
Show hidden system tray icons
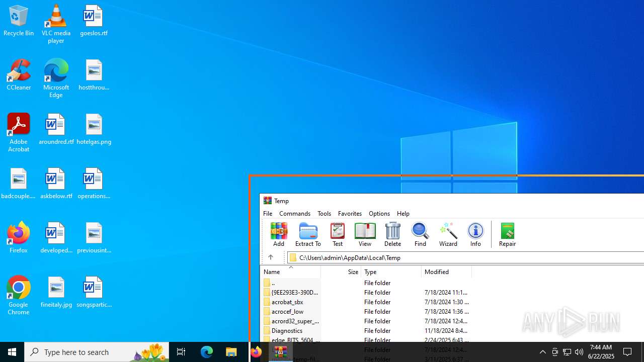542,352
